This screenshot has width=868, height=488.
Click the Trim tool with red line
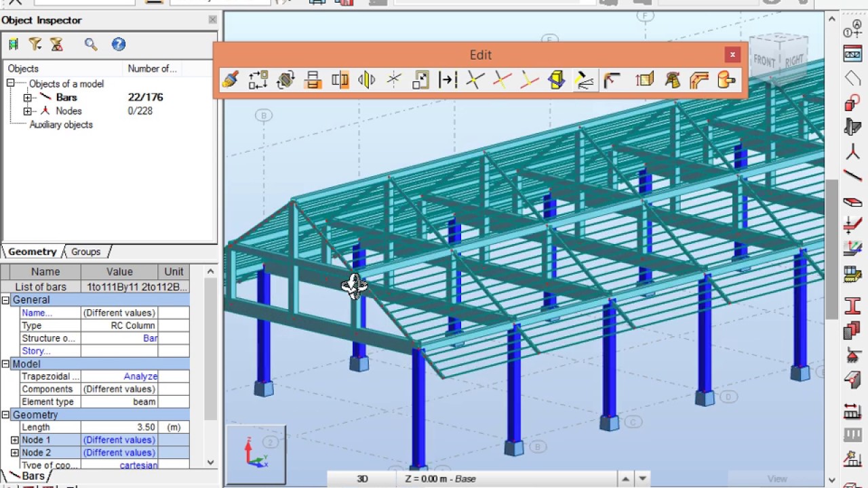click(502, 80)
